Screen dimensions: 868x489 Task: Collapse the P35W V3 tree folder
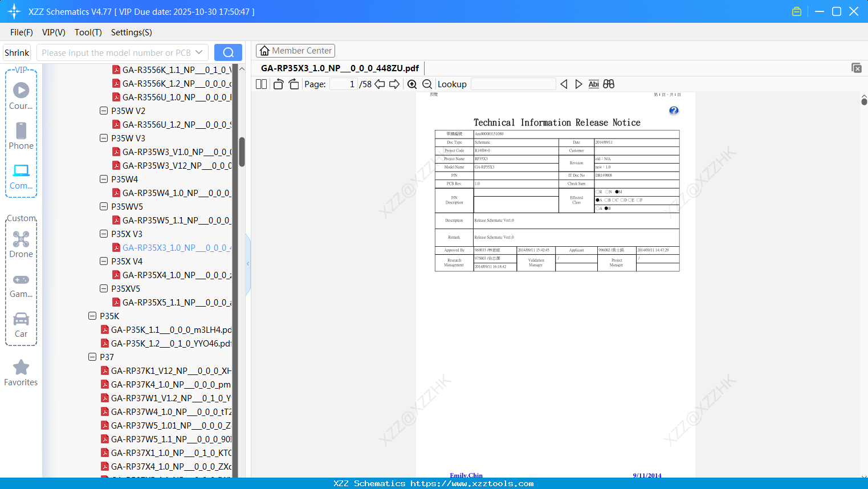click(x=104, y=138)
